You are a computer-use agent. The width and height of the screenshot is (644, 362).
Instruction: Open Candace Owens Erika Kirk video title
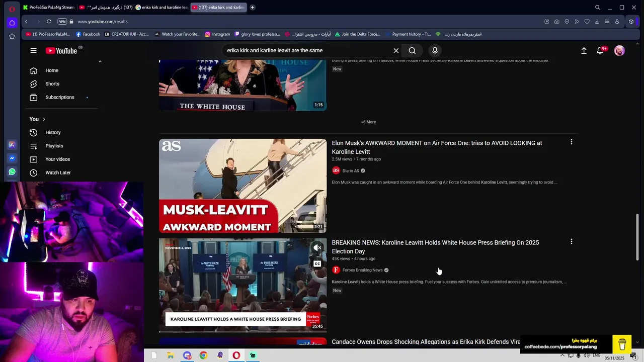tap(426, 342)
